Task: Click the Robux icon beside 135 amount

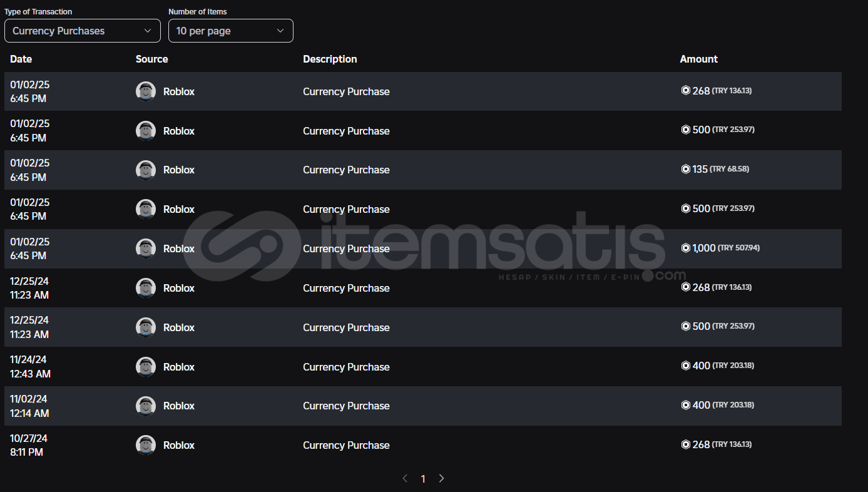Action: click(x=685, y=169)
